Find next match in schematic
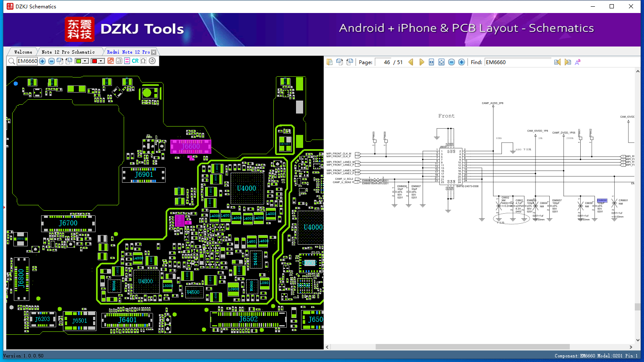644x362 pixels. coord(568,62)
